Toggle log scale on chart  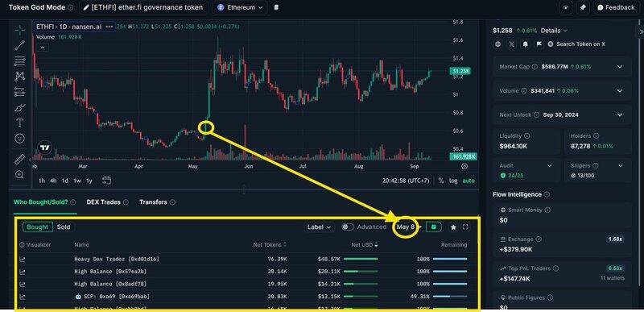coord(453,181)
